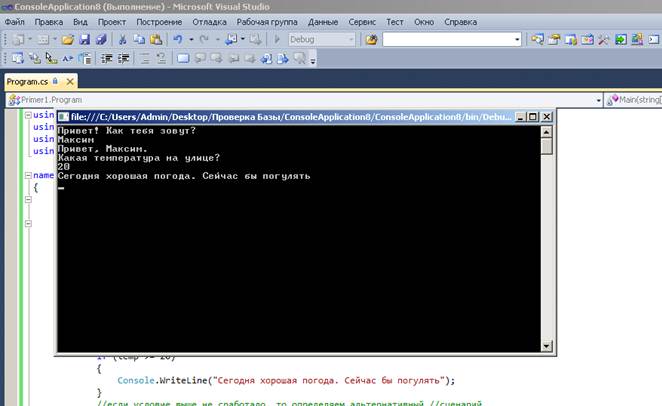Click the Save All multi-disk icon
662x406 pixels.
(101, 40)
